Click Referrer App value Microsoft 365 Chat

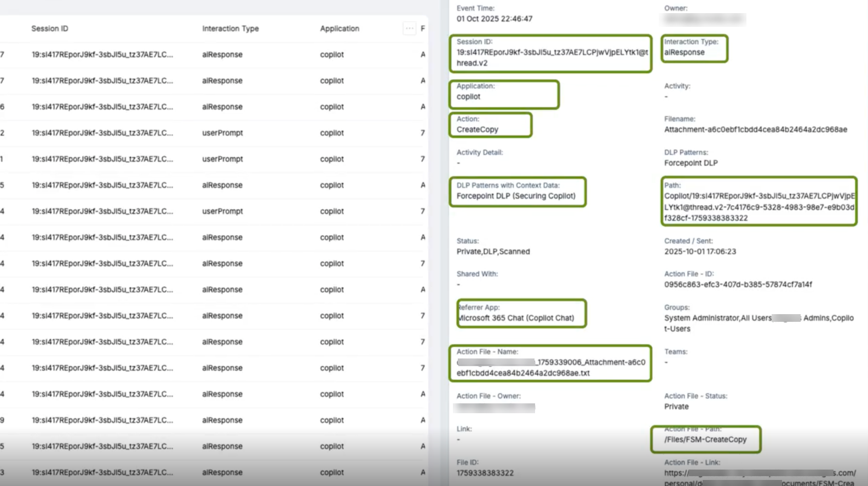[x=516, y=318]
